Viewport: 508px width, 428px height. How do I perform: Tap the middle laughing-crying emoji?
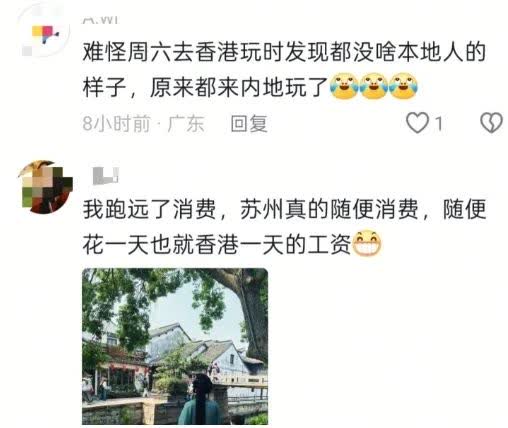click(x=374, y=86)
